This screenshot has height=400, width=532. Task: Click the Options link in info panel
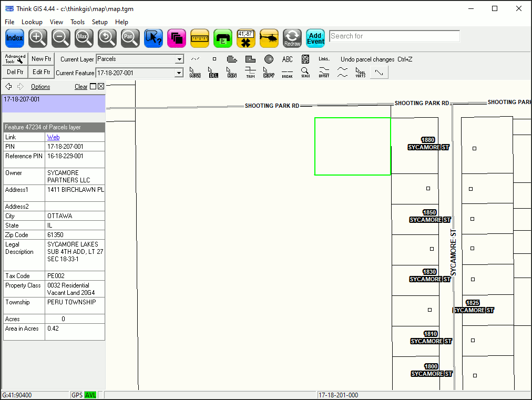click(40, 87)
